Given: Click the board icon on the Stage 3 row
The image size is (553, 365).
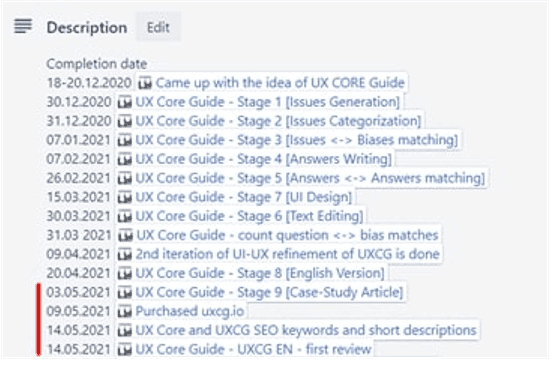Looking at the screenshot, I should click(124, 141).
